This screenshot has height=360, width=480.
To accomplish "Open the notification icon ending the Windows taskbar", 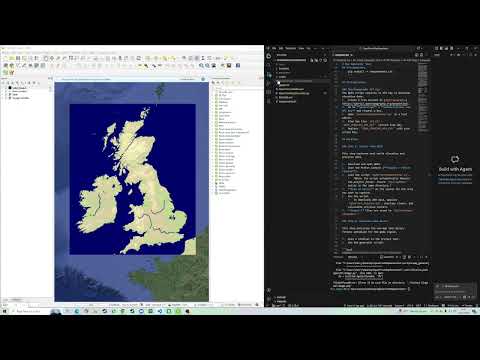I will click(x=474, y=311).
